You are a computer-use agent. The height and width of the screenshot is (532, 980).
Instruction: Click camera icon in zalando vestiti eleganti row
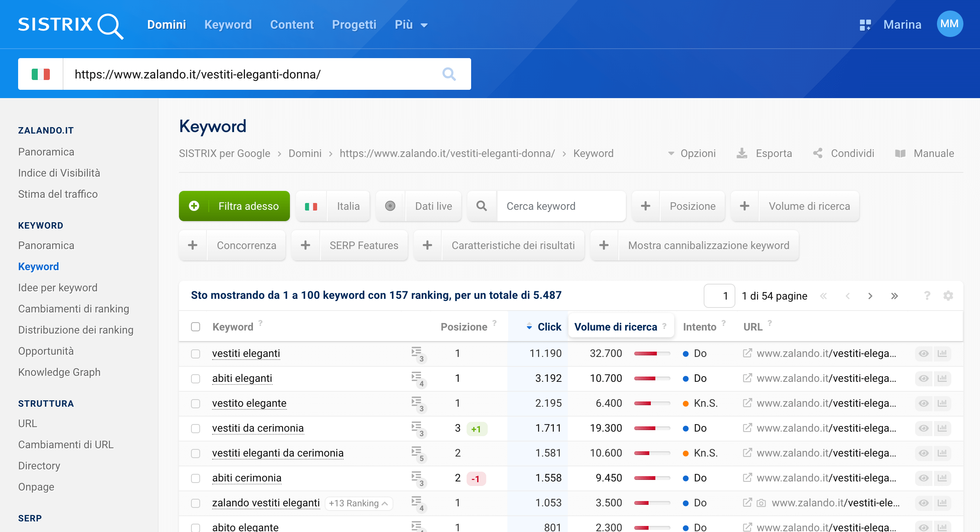coord(761,503)
